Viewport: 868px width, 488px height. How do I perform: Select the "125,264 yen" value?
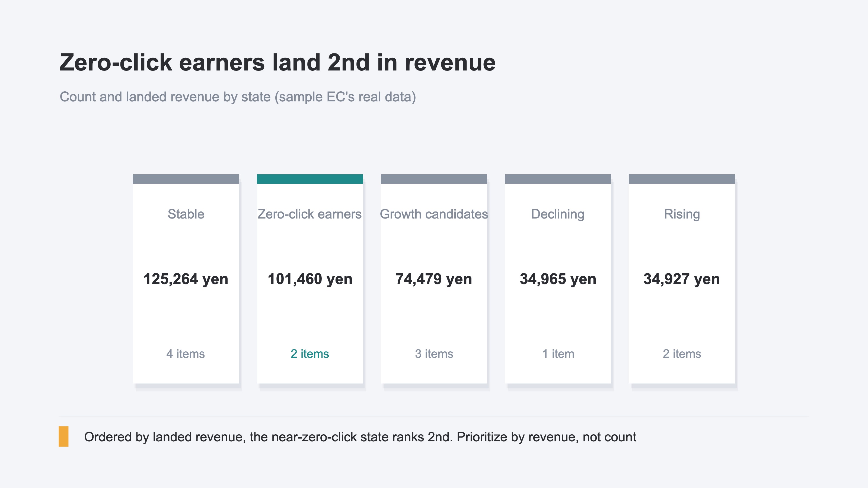coord(186,279)
